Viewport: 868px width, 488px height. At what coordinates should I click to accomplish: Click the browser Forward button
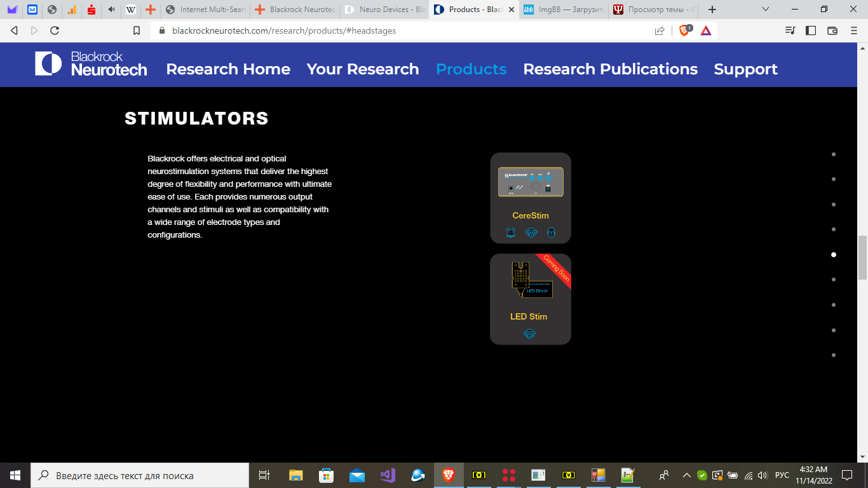click(34, 30)
